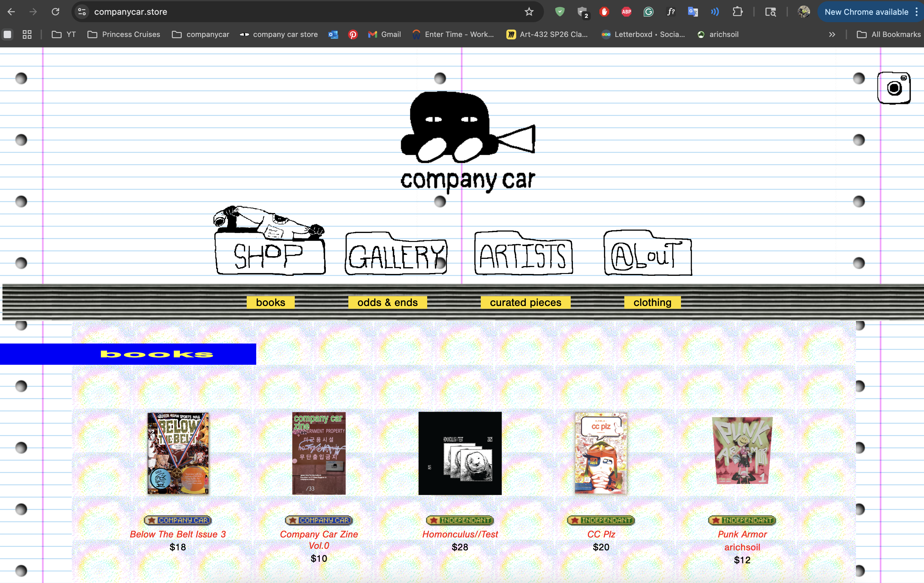The image size is (924, 583).
Task: Click the yellow books category button
Action: coord(270,302)
